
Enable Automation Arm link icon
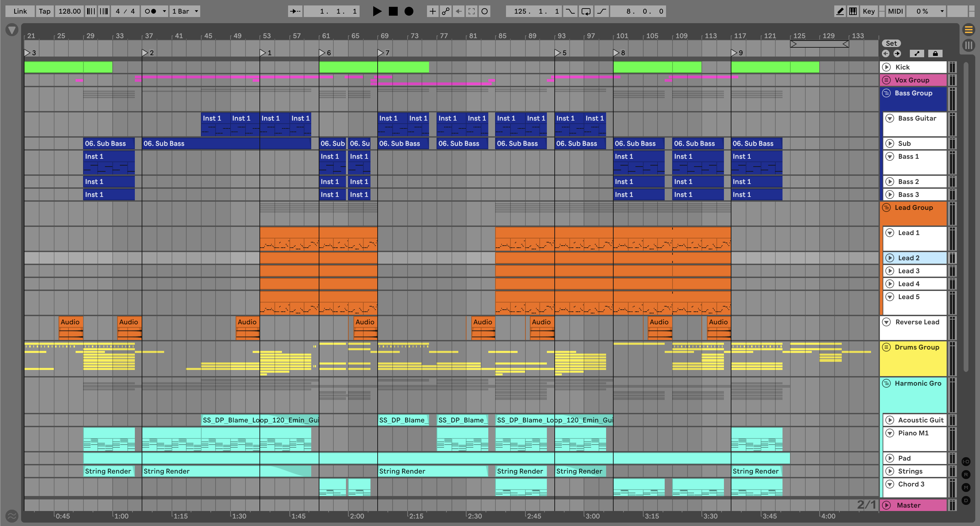445,11
